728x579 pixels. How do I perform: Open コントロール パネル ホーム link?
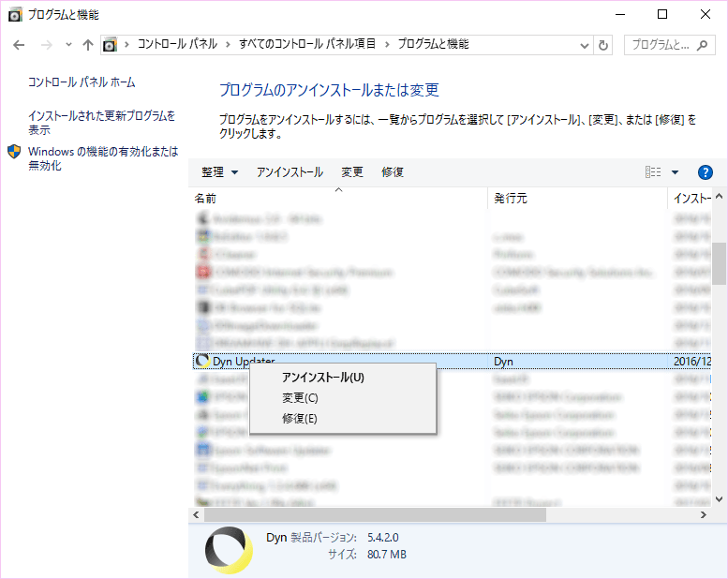click(82, 82)
